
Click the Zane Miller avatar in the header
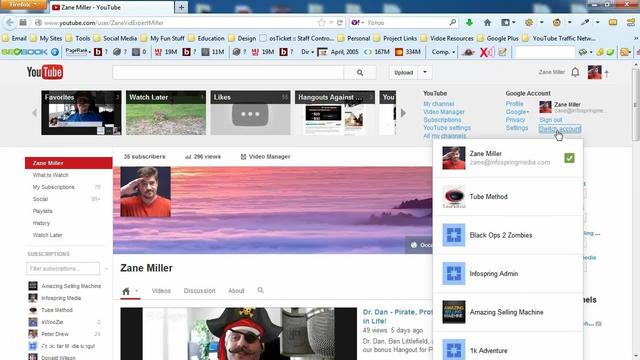pos(594,72)
